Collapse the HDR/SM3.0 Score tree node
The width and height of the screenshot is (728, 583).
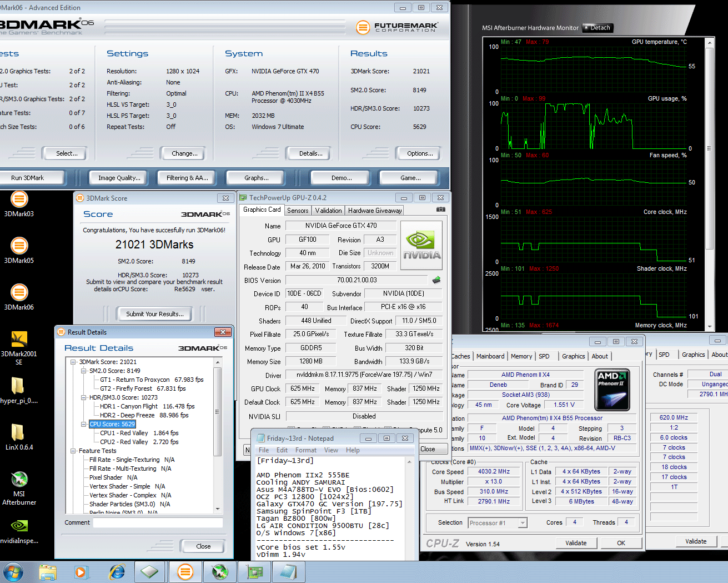click(84, 397)
